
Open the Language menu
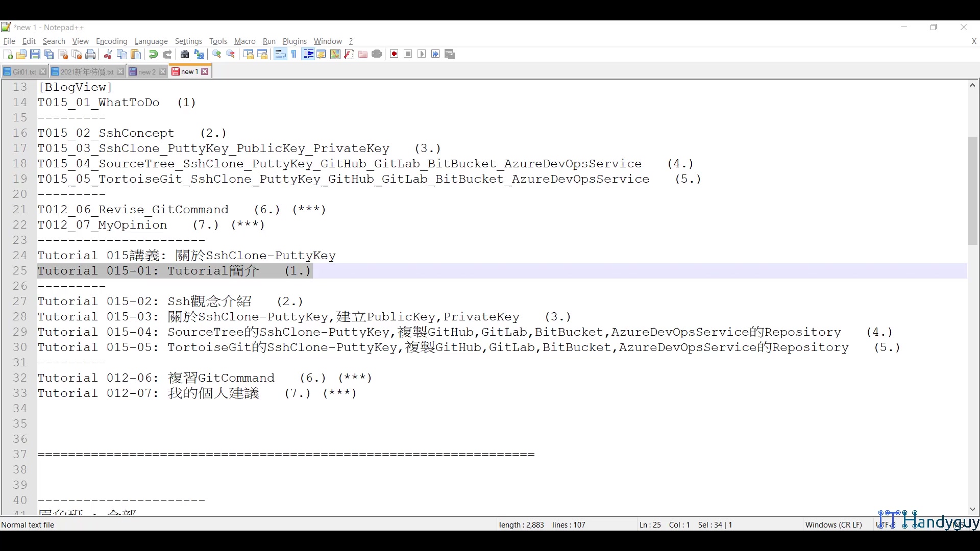(151, 41)
